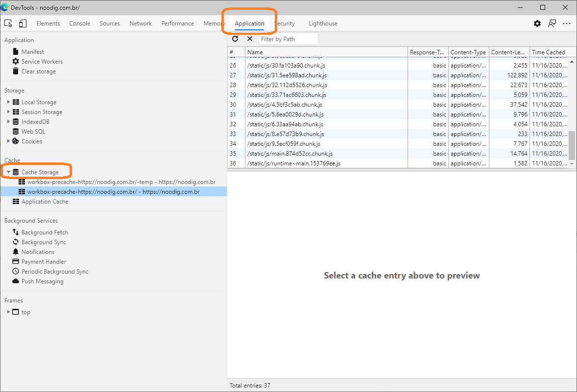Click the IndexedDB database icon
The height and width of the screenshot is (392, 577).
click(x=16, y=122)
